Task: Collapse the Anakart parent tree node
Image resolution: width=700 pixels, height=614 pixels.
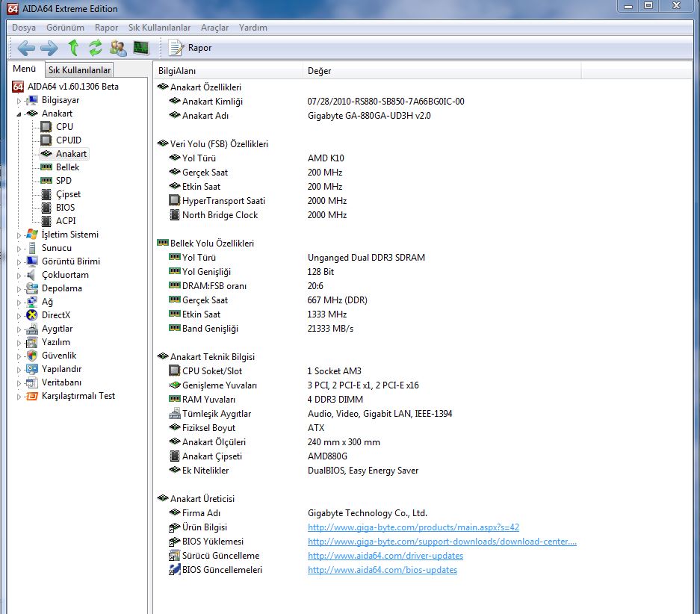Action: (x=19, y=114)
